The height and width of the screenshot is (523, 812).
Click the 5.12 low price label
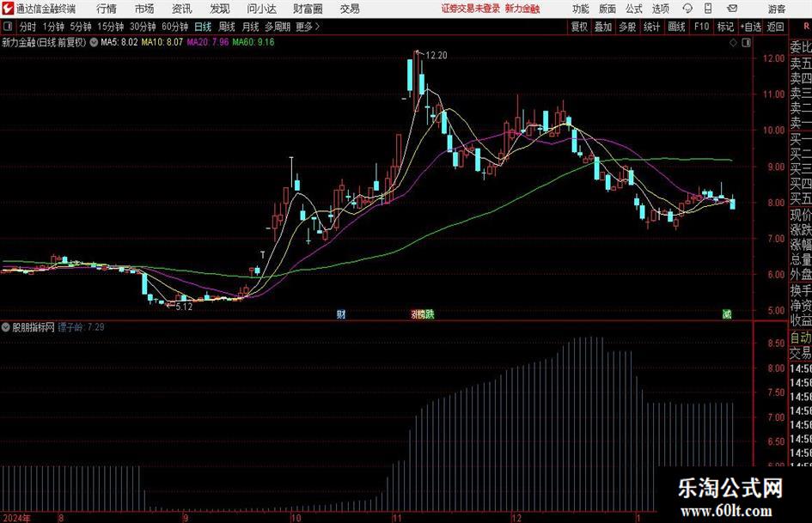pyautogui.click(x=184, y=307)
